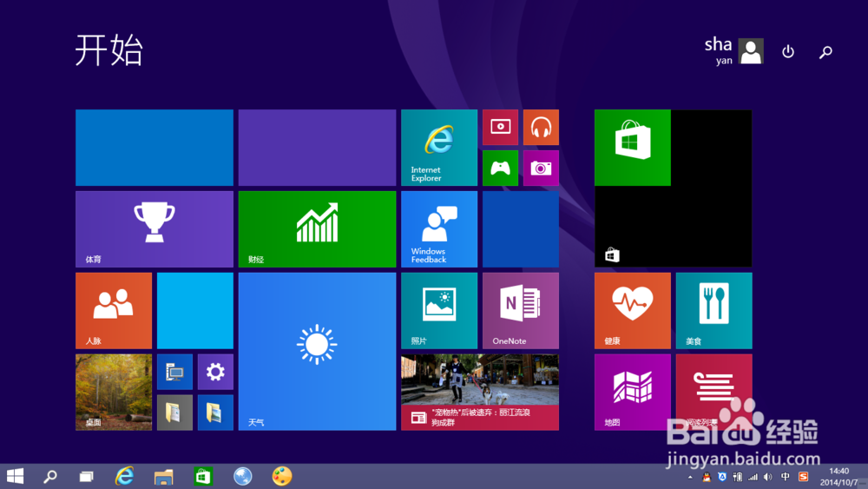Open the PC Settings gear tile

(x=215, y=372)
